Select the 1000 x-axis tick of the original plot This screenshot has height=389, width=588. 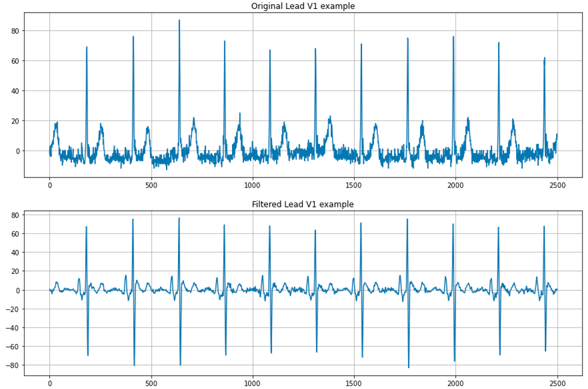[x=252, y=186]
